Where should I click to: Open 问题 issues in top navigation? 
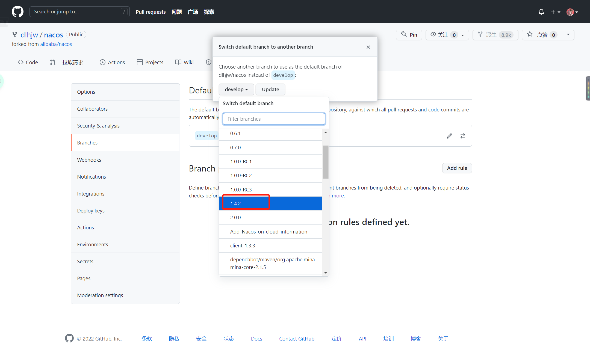(177, 12)
